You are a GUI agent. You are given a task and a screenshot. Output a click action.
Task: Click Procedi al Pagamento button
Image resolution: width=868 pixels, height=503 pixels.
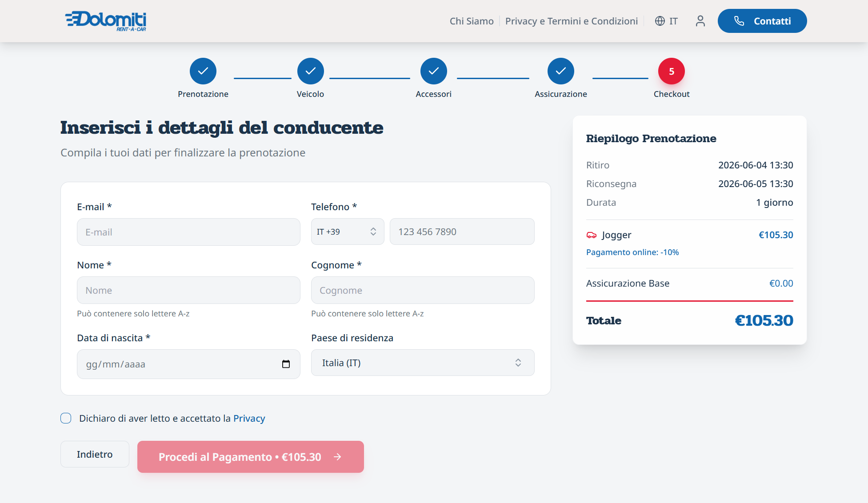click(x=251, y=457)
